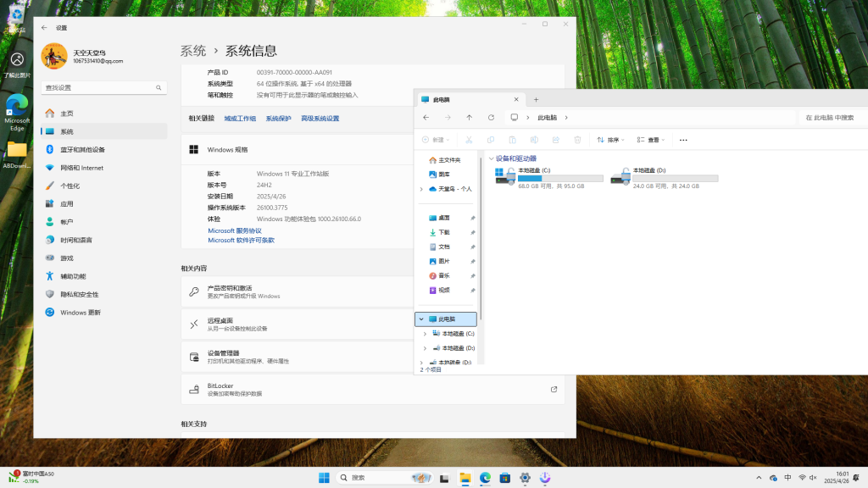Show hidden icons via tray chevron
The height and width of the screenshot is (488, 868).
[x=759, y=478]
